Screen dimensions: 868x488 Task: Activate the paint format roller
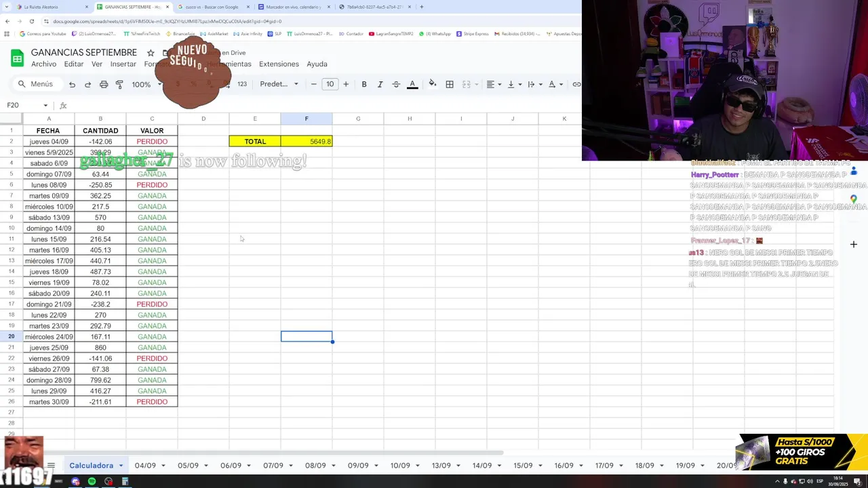pos(119,84)
